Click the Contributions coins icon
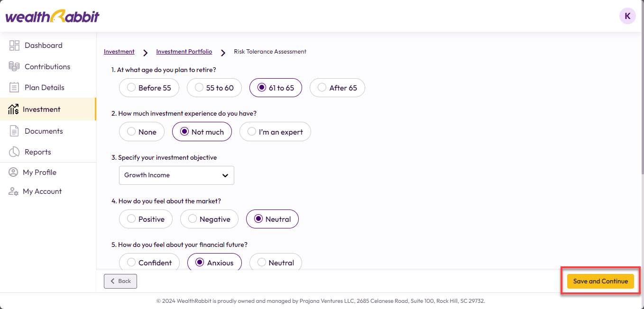Image resolution: width=644 pixels, height=309 pixels. 14,67
